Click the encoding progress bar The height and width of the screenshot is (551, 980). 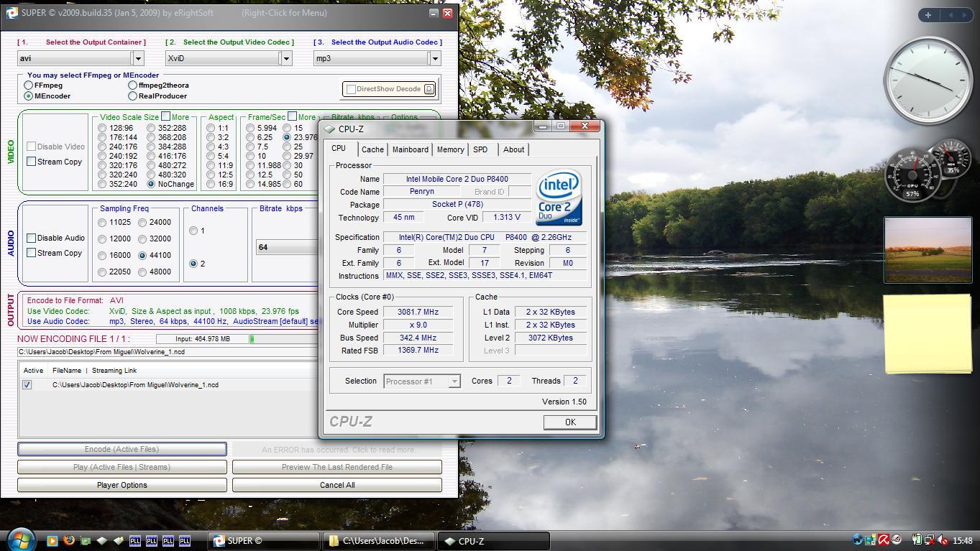pyautogui.click(x=285, y=338)
